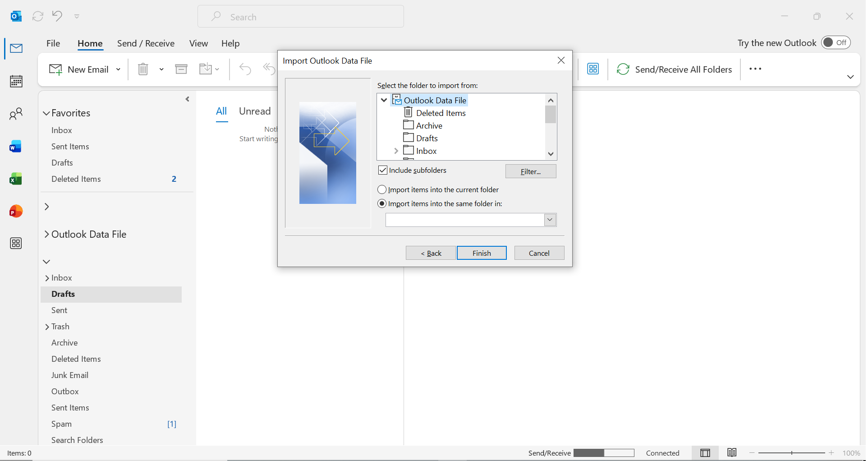868x461 pixels.
Task: Open the Filter... button
Action: click(x=531, y=171)
